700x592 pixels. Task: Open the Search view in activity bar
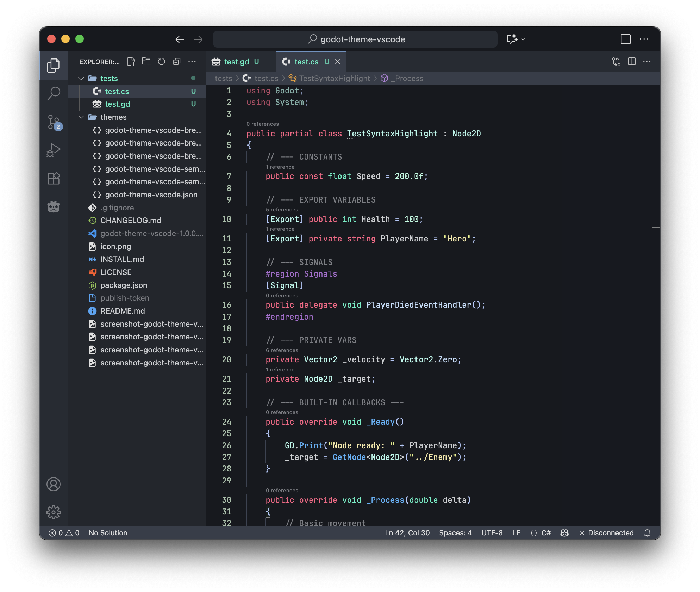click(54, 93)
